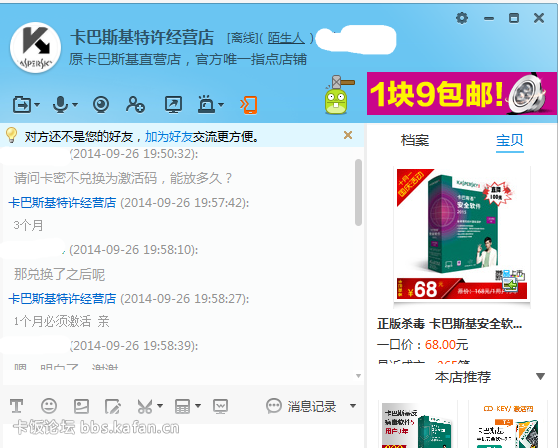The height and width of the screenshot is (448, 558).
Task: Open the emoji smiley picker
Action: coord(49,406)
